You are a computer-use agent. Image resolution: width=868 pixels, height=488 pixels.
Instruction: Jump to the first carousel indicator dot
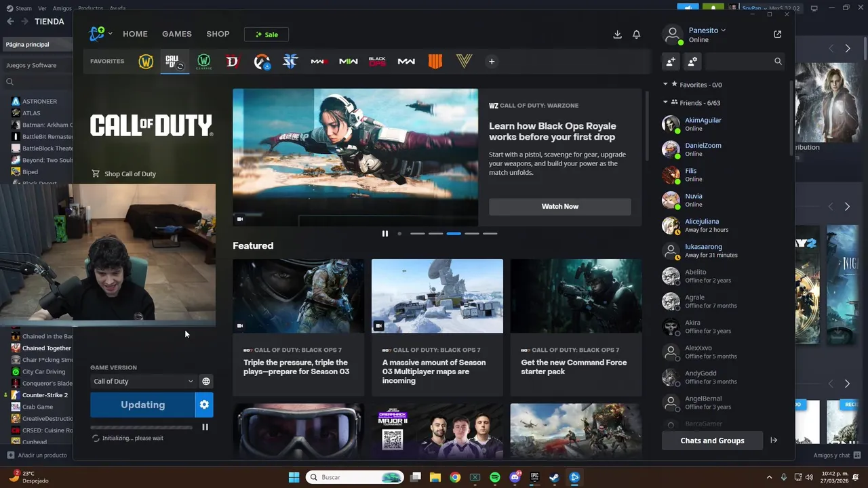pos(399,233)
